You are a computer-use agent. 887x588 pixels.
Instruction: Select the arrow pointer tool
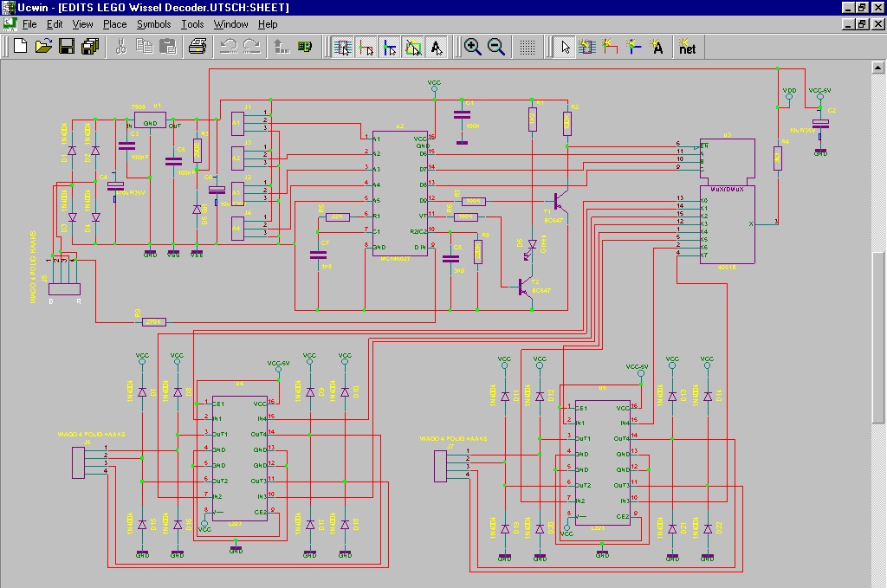(x=564, y=47)
